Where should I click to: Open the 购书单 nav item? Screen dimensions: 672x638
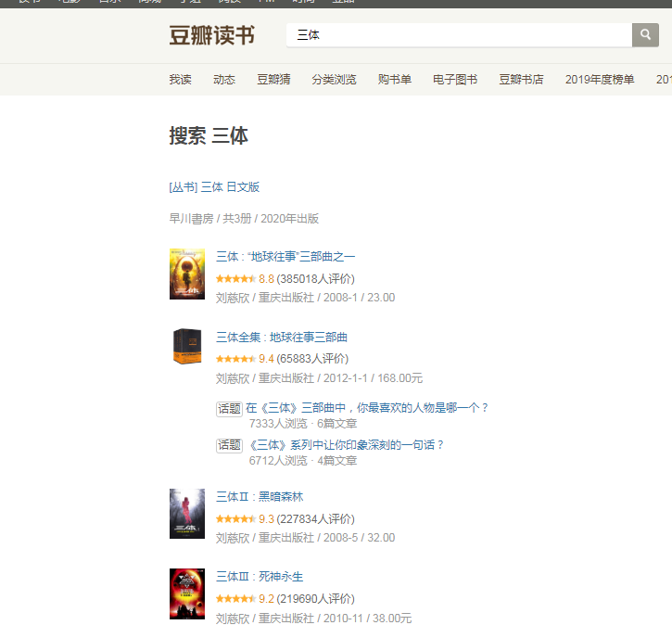(394, 80)
